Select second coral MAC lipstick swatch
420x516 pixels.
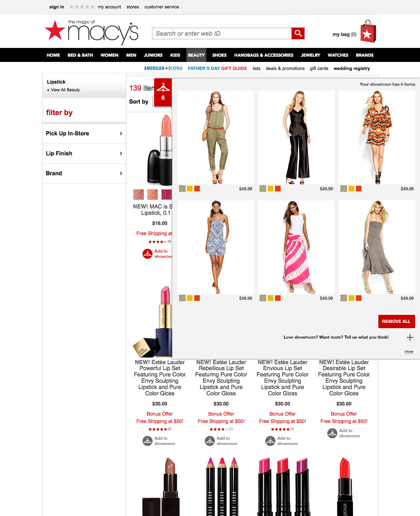(153, 194)
